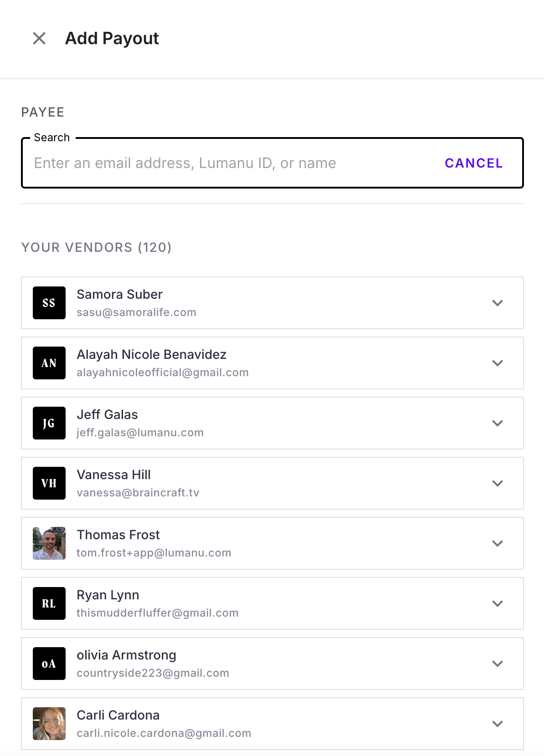Click the VH avatar for Vanessa Hill
This screenshot has width=544, height=756.
coord(49,483)
